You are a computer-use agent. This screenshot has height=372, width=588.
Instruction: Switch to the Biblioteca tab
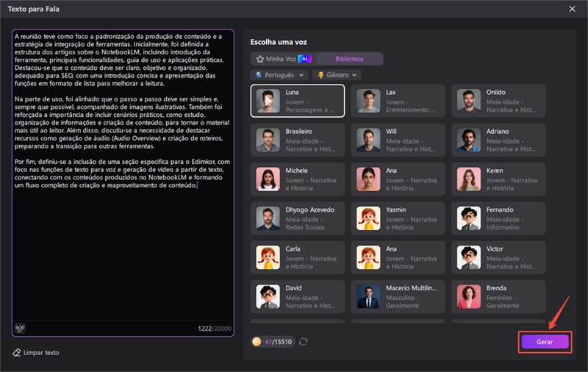click(x=350, y=59)
